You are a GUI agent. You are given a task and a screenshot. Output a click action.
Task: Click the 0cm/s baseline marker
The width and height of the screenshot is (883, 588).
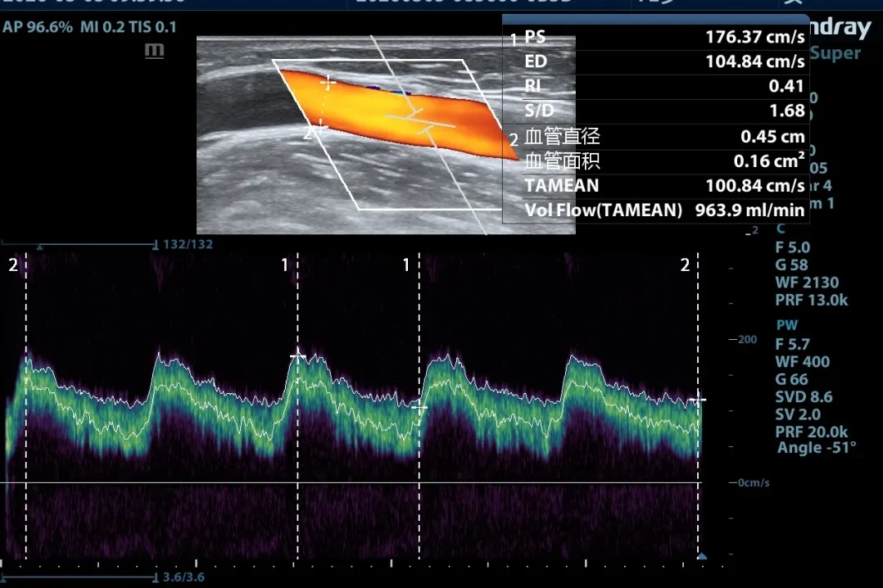click(x=749, y=482)
